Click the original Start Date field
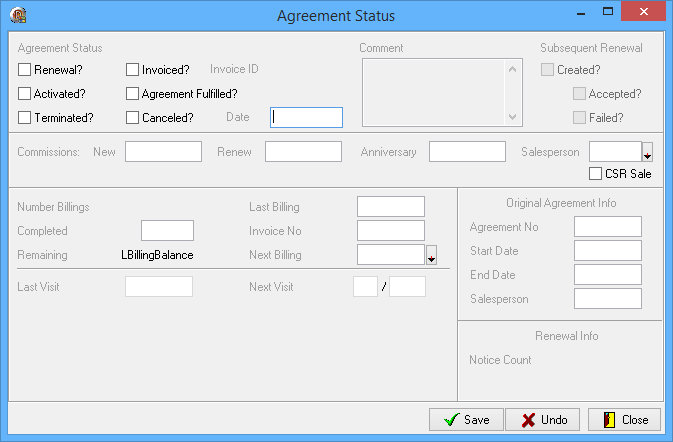673x442 pixels. tap(608, 251)
